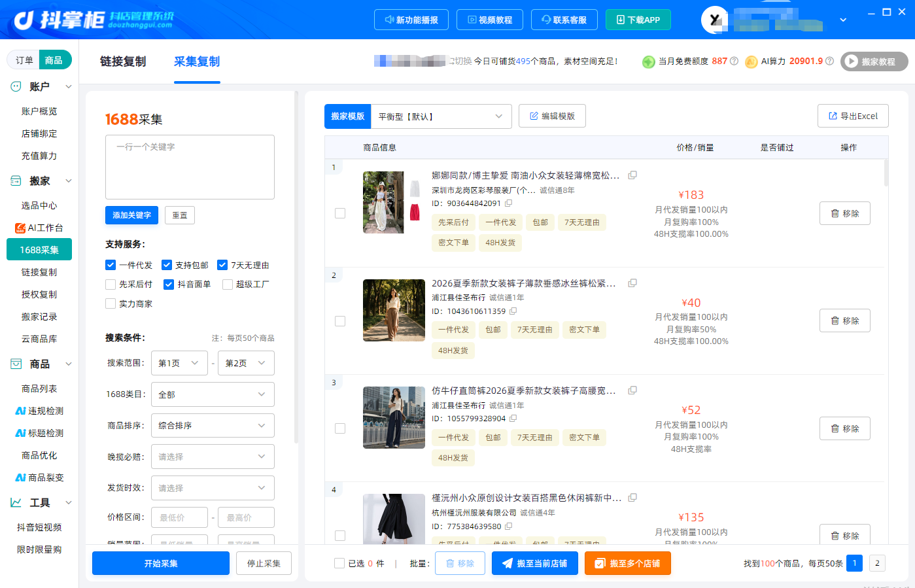Open 平衡型【默认】 template dropdown

(441, 116)
